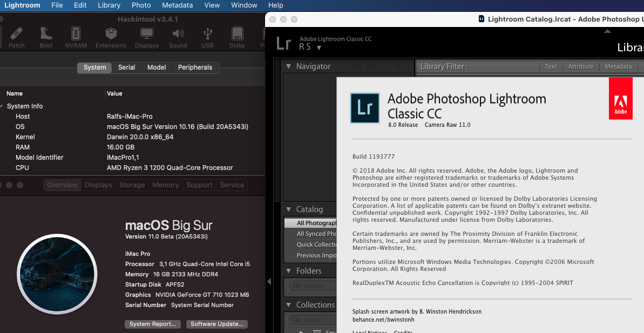Switch to the Peripherals tab in Hackintool
Viewport: 644px width, 333px height.
click(x=195, y=67)
